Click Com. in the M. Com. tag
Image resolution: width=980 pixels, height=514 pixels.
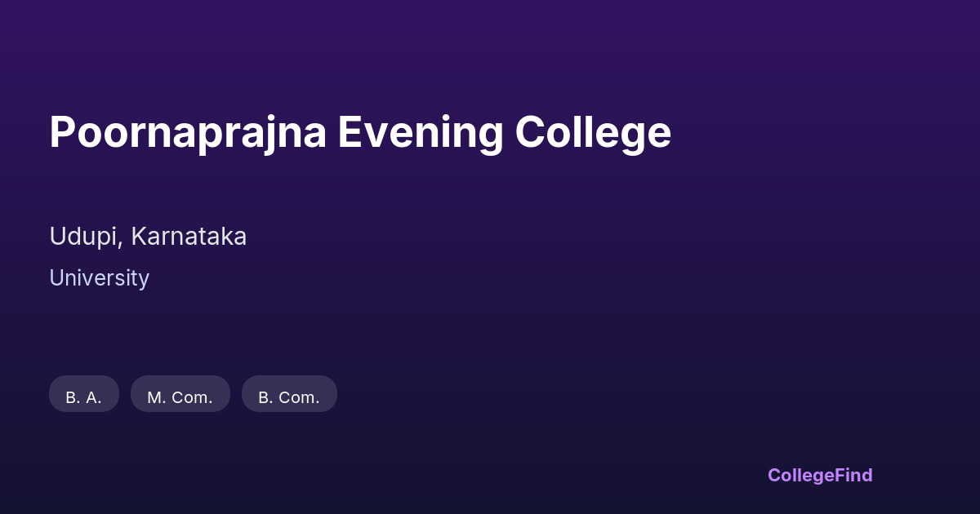(192, 397)
